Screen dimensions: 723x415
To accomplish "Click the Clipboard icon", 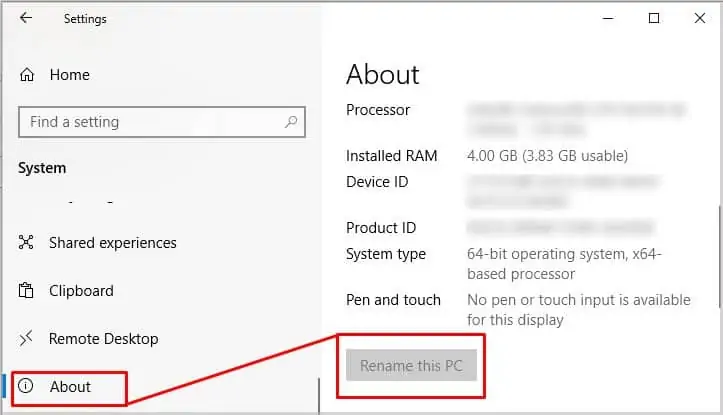I will click(26, 290).
